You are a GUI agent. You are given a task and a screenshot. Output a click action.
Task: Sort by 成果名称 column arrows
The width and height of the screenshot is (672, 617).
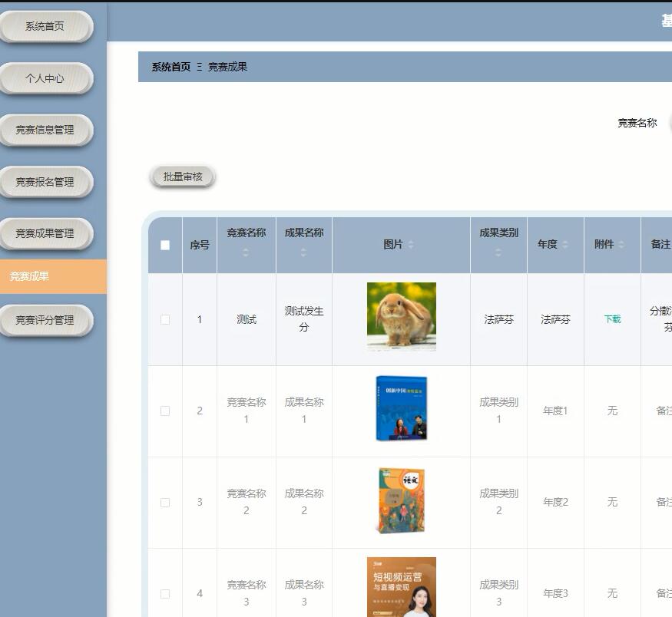coord(303,252)
